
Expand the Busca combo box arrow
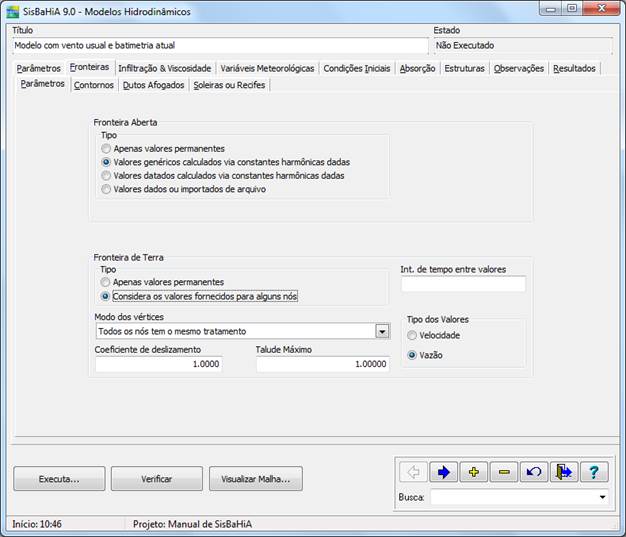tap(602, 497)
